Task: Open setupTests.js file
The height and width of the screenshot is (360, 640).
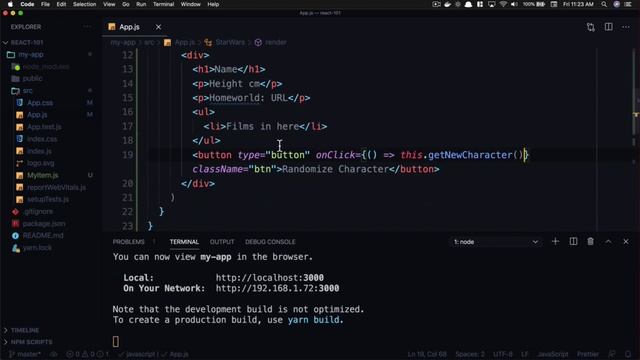Action: 48,199
